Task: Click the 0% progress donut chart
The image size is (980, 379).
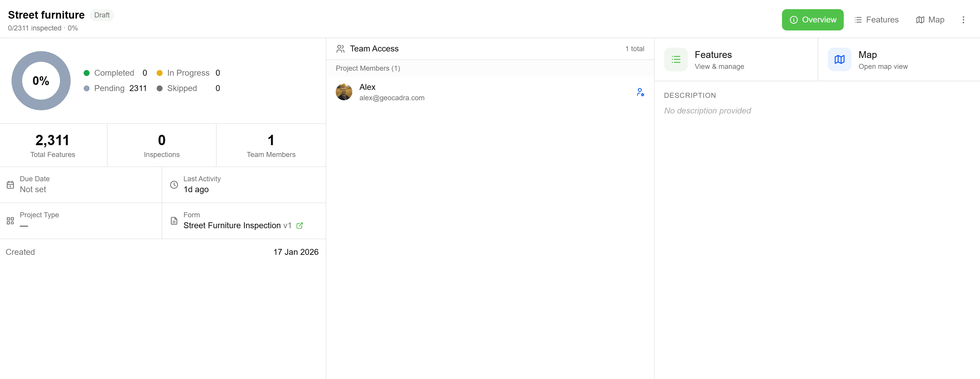Action: [x=41, y=81]
